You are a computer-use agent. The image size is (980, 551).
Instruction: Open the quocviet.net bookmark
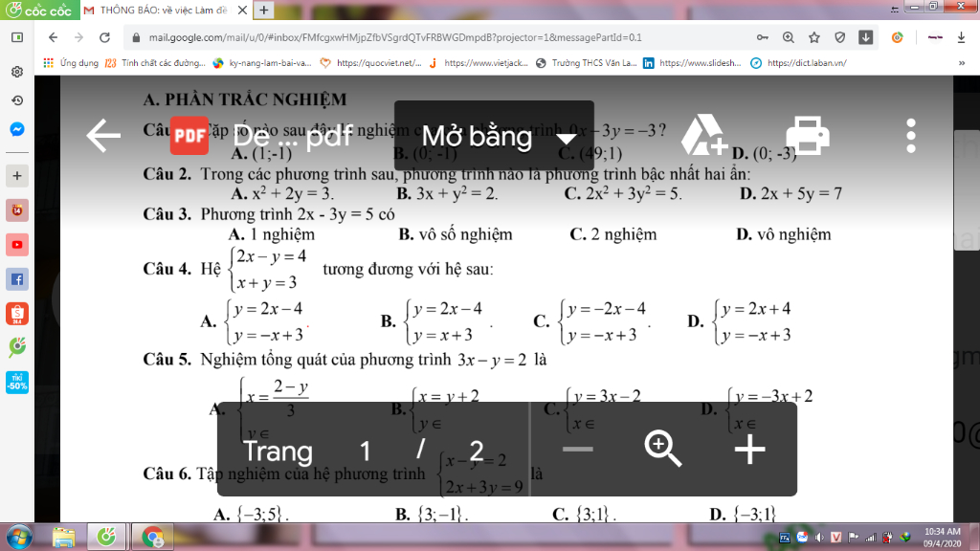click(x=370, y=63)
